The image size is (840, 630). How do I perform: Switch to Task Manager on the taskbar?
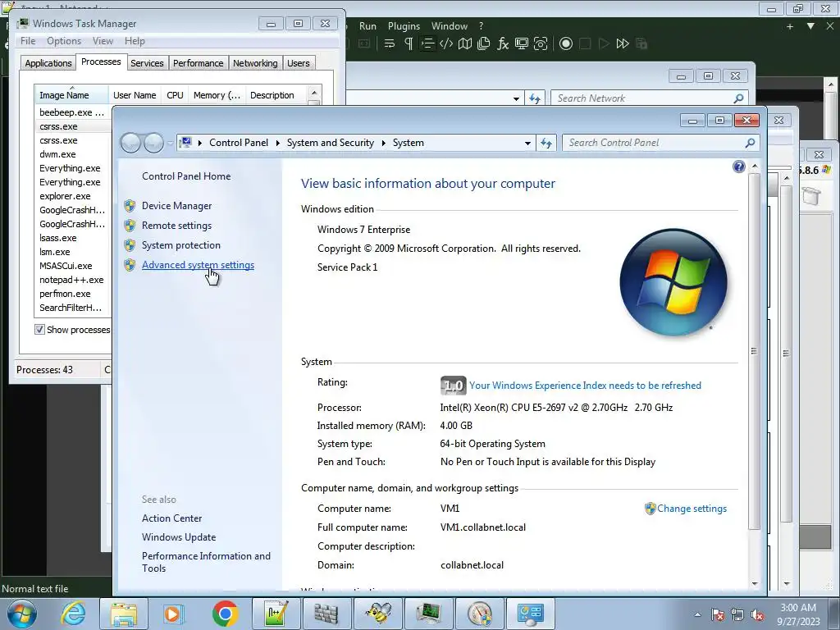(428, 614)
